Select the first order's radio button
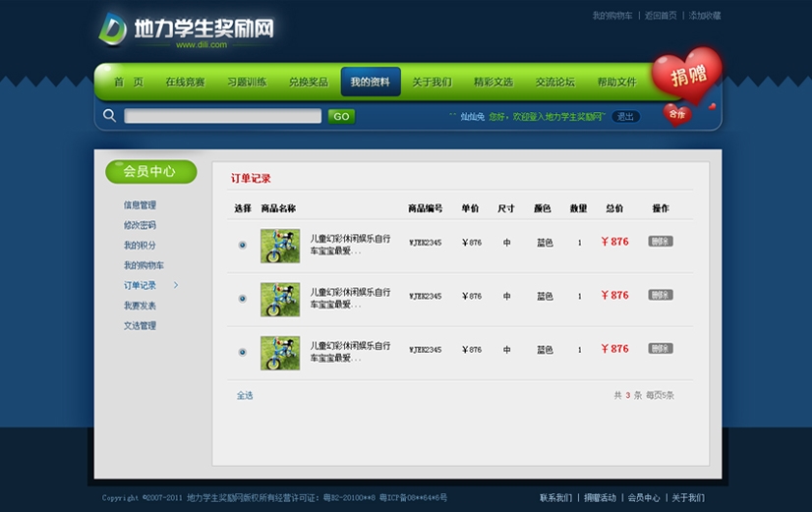The height and width of the screenshot is (512, 812). pyautogui.click(x=243, y=245)
